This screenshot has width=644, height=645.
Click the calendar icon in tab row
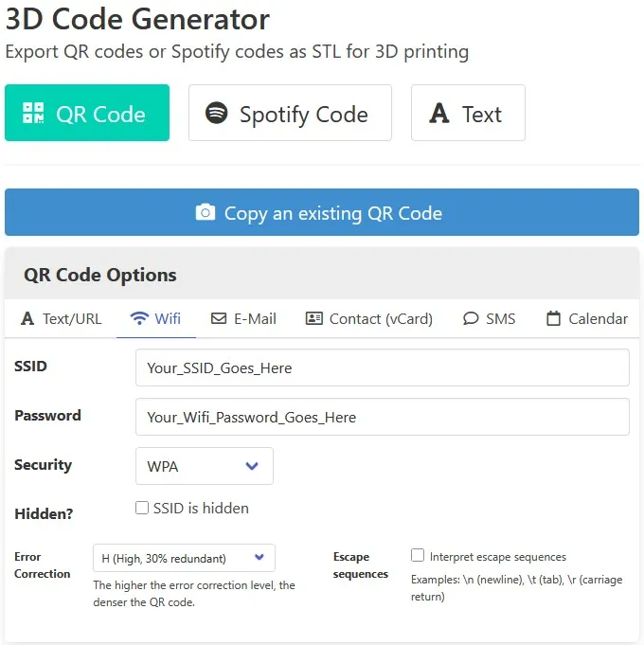pos(553,318)
